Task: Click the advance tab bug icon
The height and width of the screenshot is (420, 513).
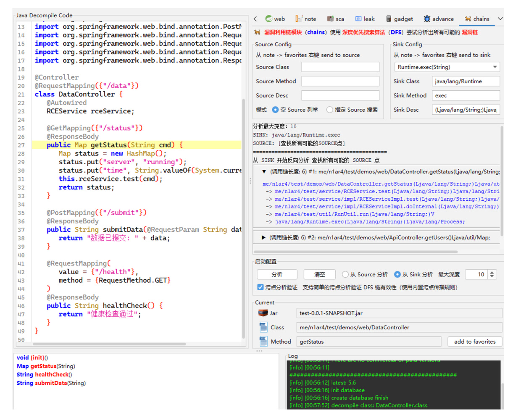Action: tap(427, 19)
